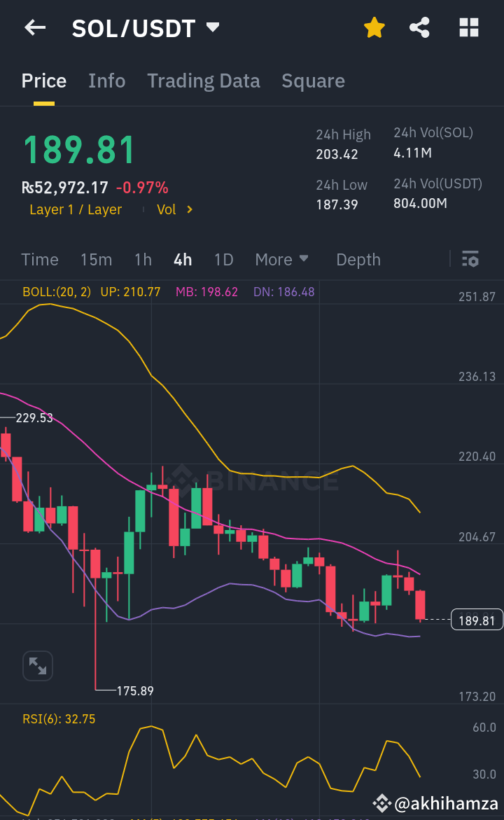
Task: Tap the 175.89 low marker on chart
Action: pos(135,691)
